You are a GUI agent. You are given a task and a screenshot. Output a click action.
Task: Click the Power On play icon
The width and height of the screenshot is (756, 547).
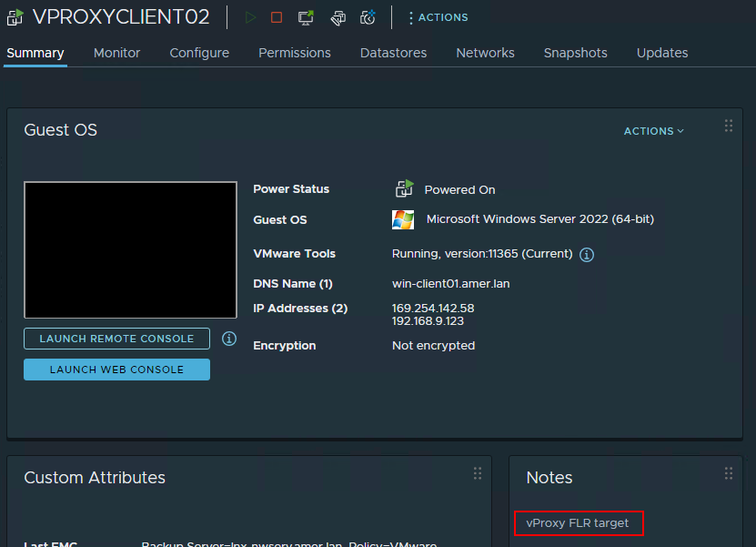250,16
